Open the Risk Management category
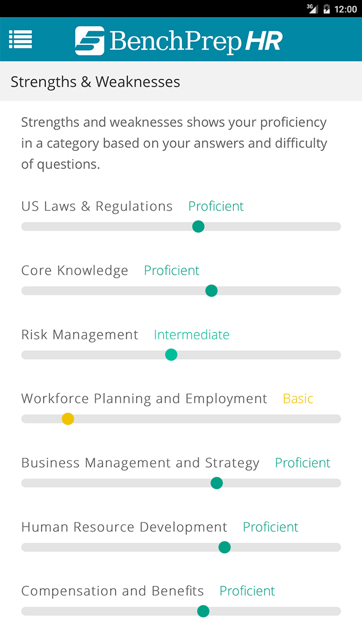 pyautogui.click(x=79, y=335)
